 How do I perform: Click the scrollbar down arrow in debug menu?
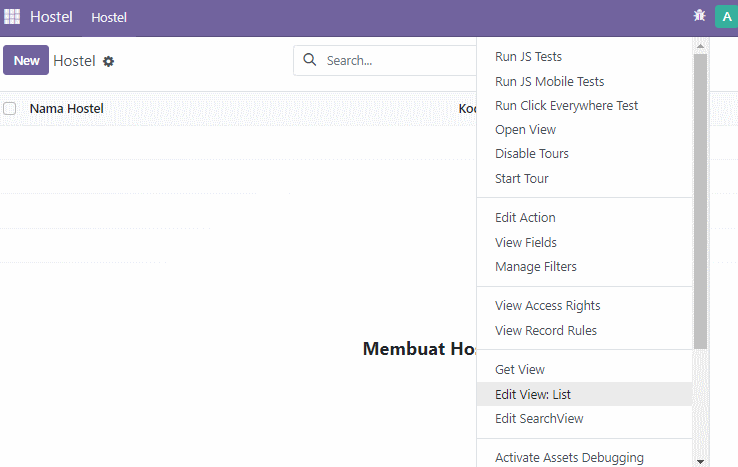coord(700,461)
